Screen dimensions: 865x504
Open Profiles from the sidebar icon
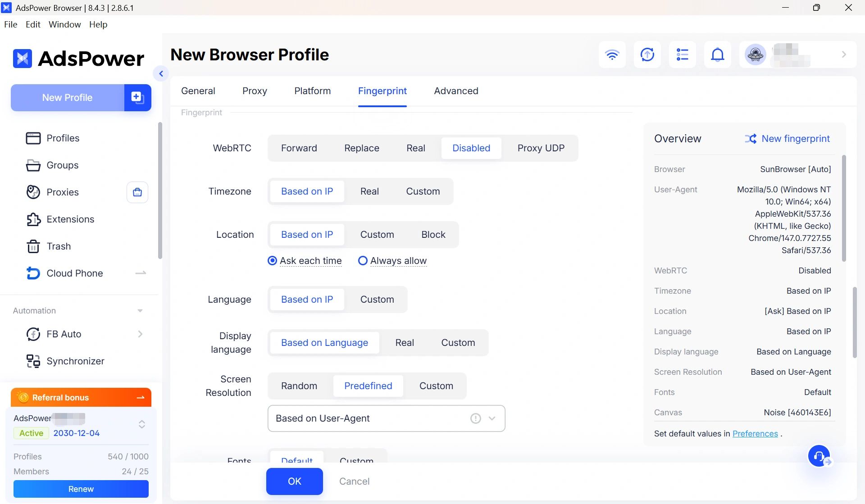point(33,138)
